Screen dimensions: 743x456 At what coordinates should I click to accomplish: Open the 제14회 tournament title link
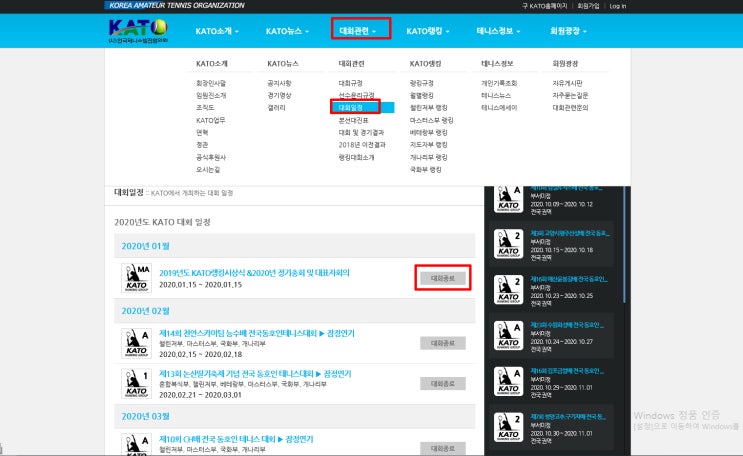(x=256, y=333)
